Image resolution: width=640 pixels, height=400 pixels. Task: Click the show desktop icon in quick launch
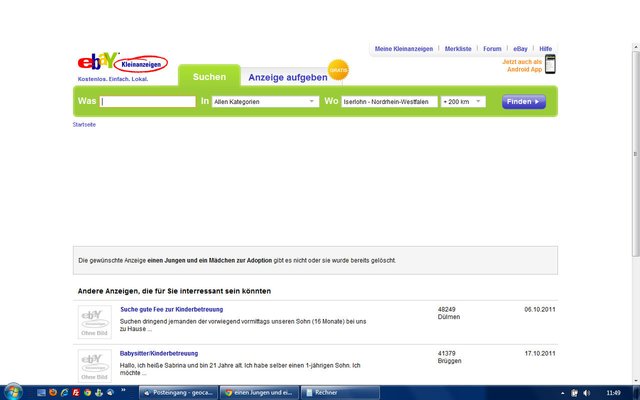[41, 393]
